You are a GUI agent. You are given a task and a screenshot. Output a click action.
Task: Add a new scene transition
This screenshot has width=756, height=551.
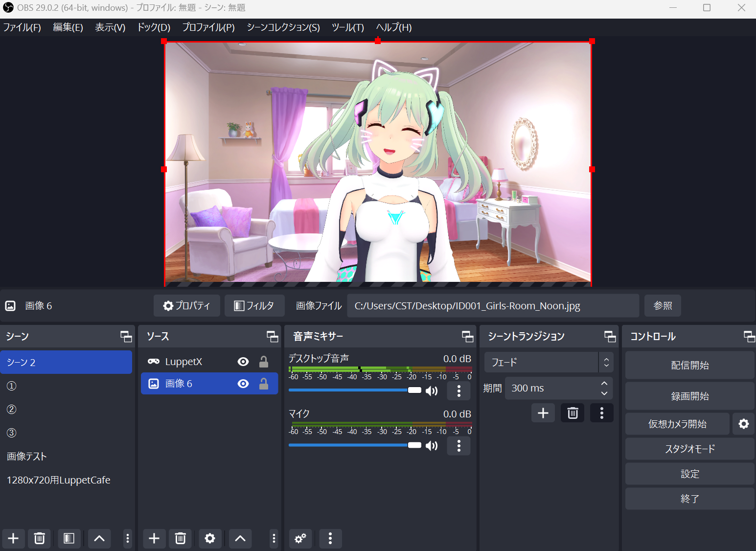click(543, 413)
